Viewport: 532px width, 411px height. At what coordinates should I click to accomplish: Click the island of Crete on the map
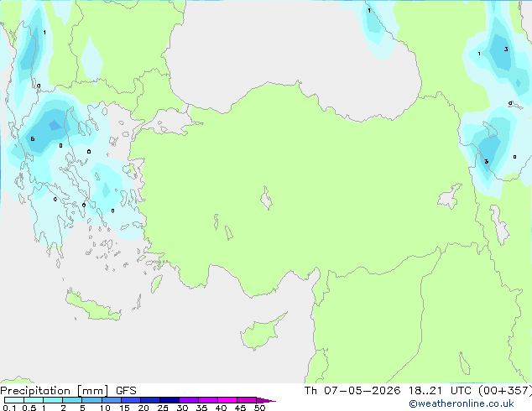point(93,307)
